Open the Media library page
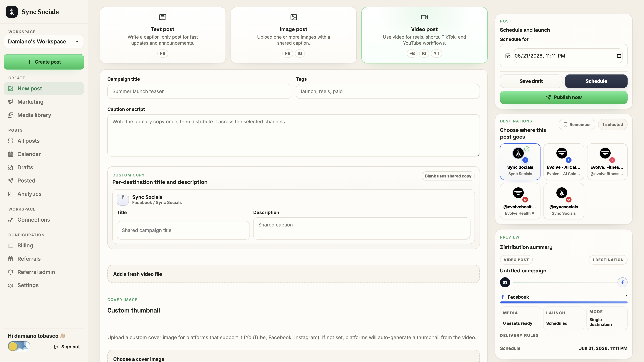This screenshot has width=644, height=362. point(44,115)
